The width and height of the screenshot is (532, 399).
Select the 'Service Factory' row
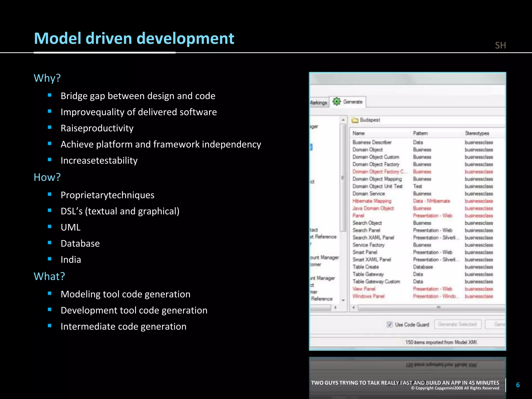click(423, 245)
